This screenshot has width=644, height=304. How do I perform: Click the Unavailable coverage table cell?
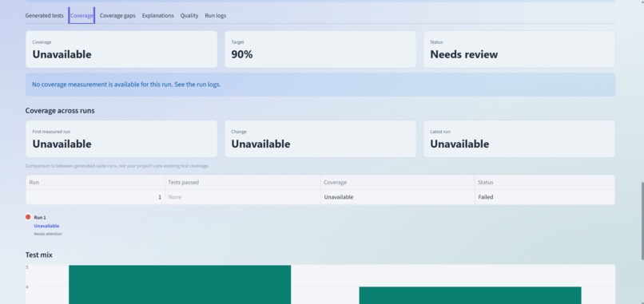tap(398, 197)
